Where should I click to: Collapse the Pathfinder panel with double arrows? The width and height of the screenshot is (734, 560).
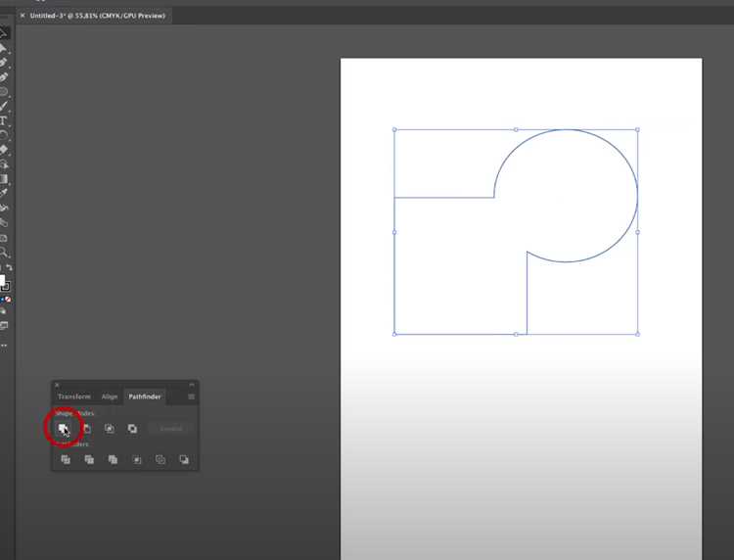(x=192, y=385)
